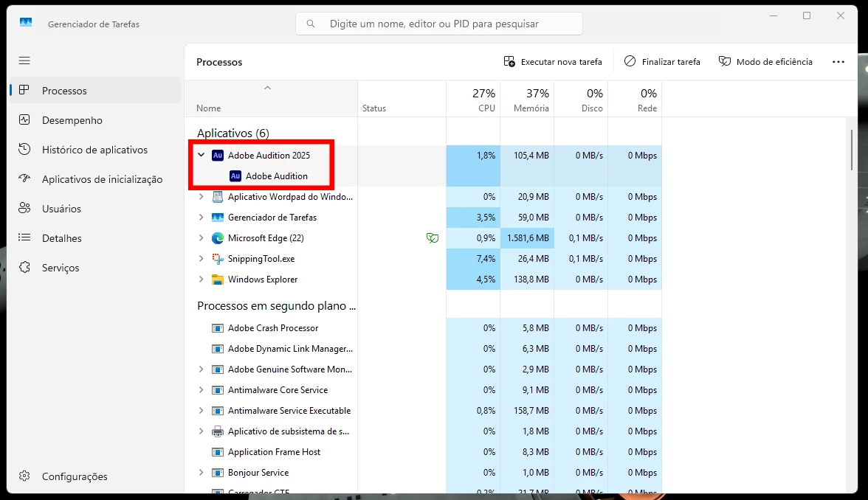
Task: Collapse the Adobe Audition 2025 group
Action: [x=201, y=156]
